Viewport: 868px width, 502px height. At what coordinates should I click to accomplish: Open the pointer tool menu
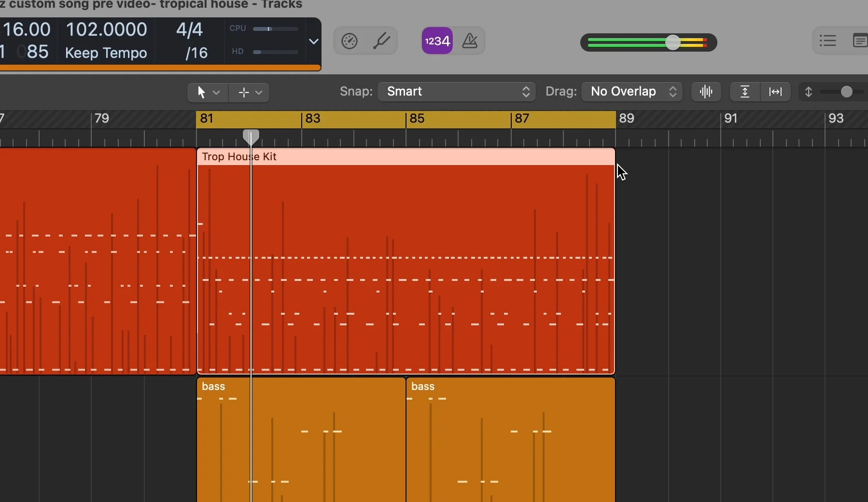(207, 92)
